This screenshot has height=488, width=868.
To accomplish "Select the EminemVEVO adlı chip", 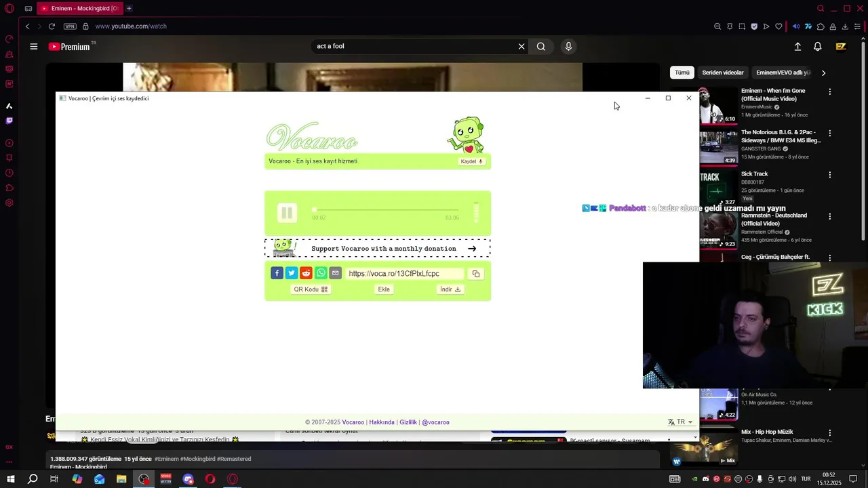I will 783,73.
